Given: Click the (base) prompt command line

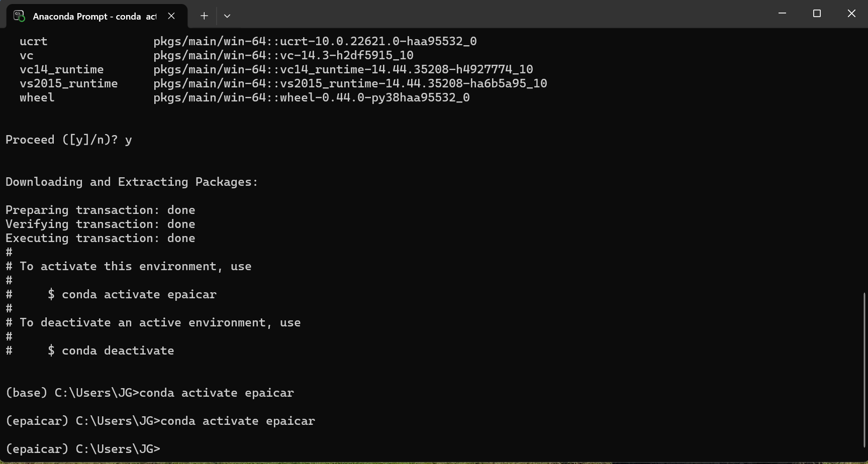Looking at the screenshot, I should [150, 393].
